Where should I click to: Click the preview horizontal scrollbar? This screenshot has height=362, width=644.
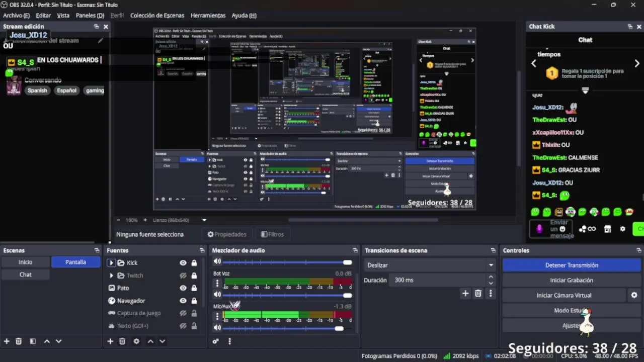pyautogui.click(x=363, y=220)
